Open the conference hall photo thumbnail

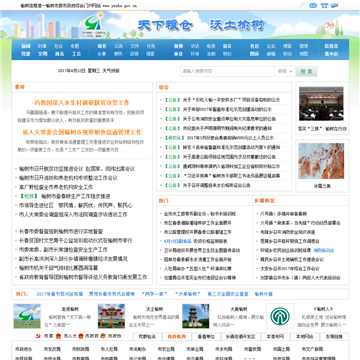point(321,104)
